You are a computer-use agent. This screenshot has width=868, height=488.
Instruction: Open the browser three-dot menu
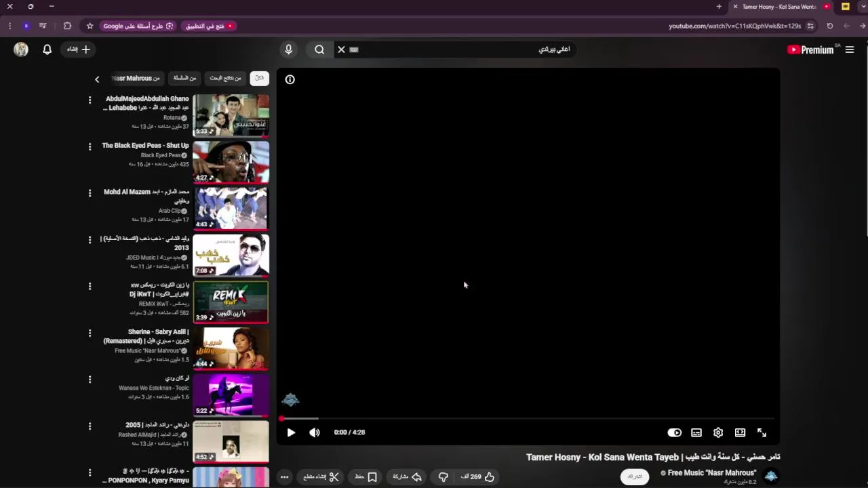(9, 26)
